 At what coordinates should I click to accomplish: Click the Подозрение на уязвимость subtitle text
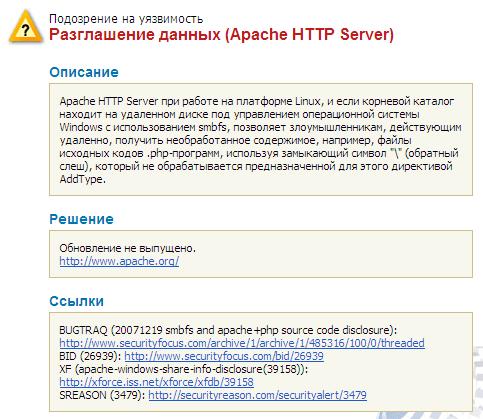pos(126,19)
